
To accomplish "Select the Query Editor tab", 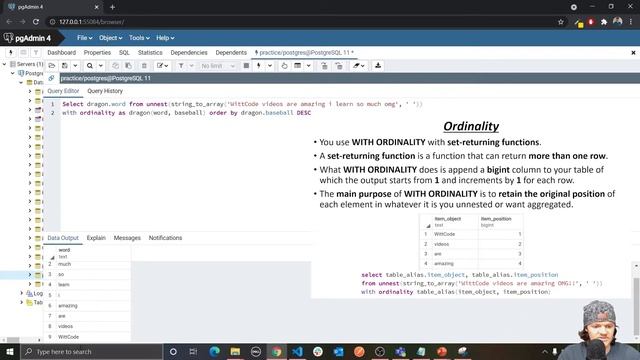I will [x=63, y=91].
